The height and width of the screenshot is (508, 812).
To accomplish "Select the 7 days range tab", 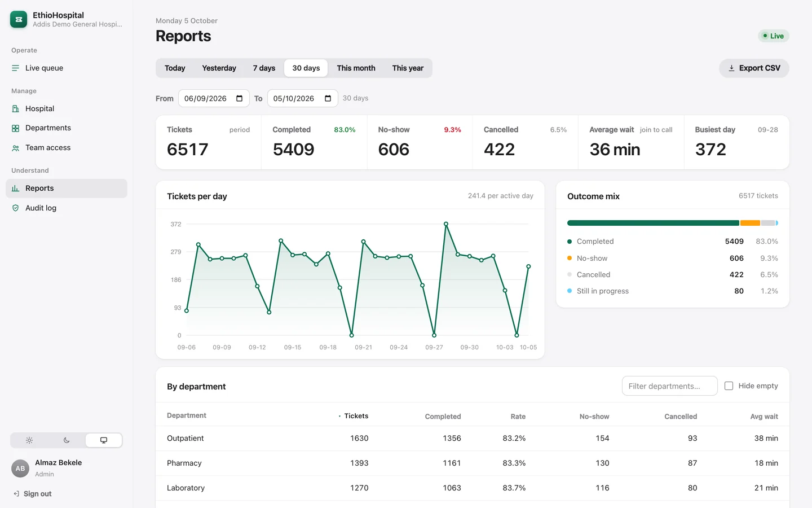I will point(264,68).
